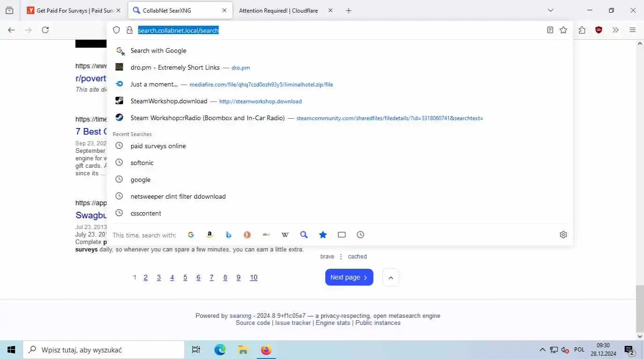The width and height of the screenshot is (644, 359).
Task: Choose recent search paid surveys online
Action: (x=339, y=146)
